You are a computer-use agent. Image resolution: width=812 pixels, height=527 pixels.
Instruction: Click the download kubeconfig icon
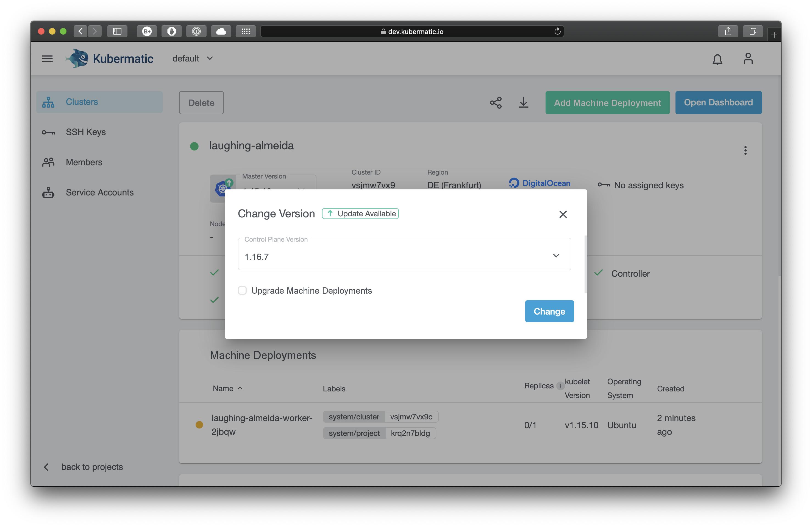pos(523,103)
